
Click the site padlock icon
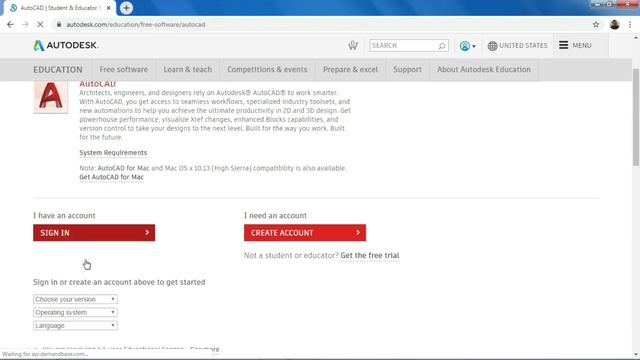[x=59, y=24]
